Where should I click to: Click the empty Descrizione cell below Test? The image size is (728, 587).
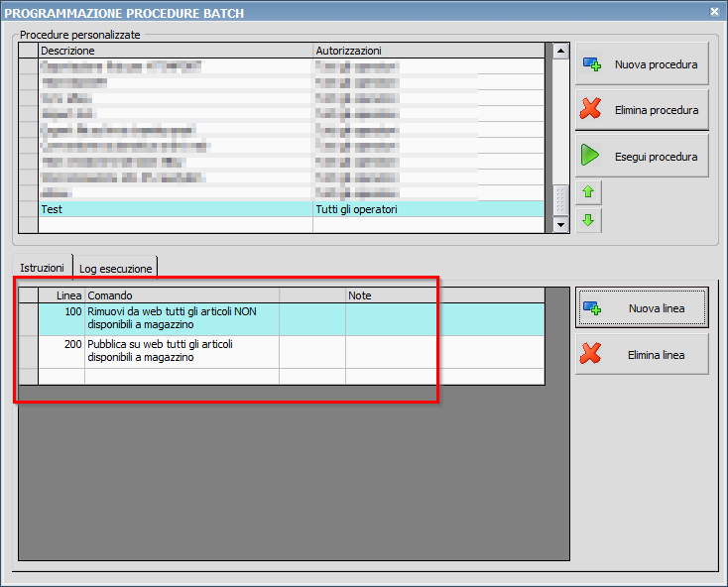click(x=176, y=225)
